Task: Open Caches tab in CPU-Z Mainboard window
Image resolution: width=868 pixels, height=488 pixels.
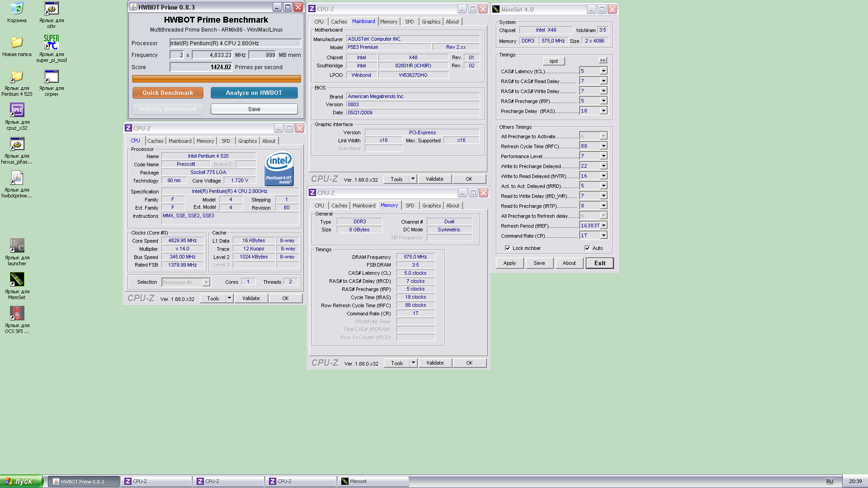Action: 339,22
